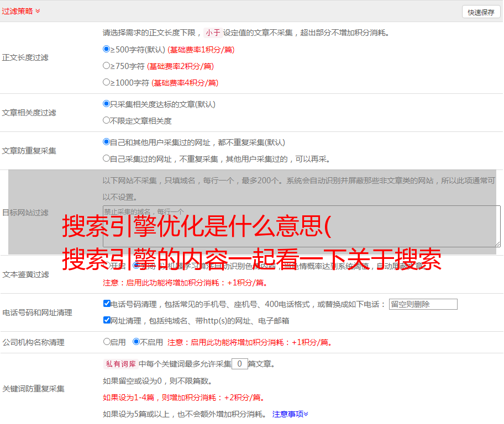This screenshot has width=504, height=424.
Task: Click the red 注意 note beside 不启用
Action: (250, 342)
